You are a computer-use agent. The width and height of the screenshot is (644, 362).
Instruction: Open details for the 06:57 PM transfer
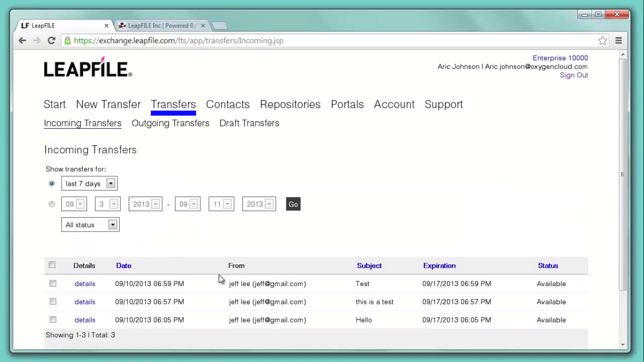pos(85,302)
